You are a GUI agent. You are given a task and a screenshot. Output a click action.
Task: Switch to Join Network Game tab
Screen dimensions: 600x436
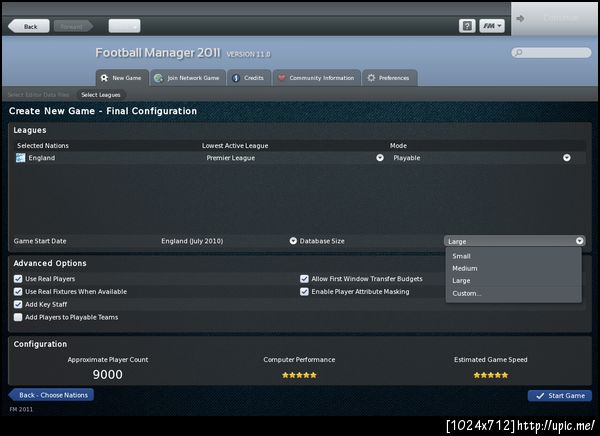pyautogui.click(x=188, y=78)
